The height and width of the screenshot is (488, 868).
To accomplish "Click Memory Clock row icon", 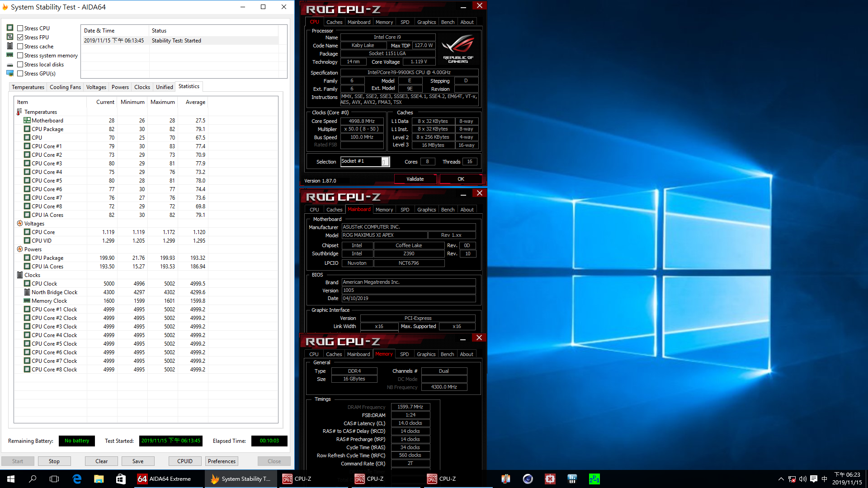I will [x=27, y=301].
